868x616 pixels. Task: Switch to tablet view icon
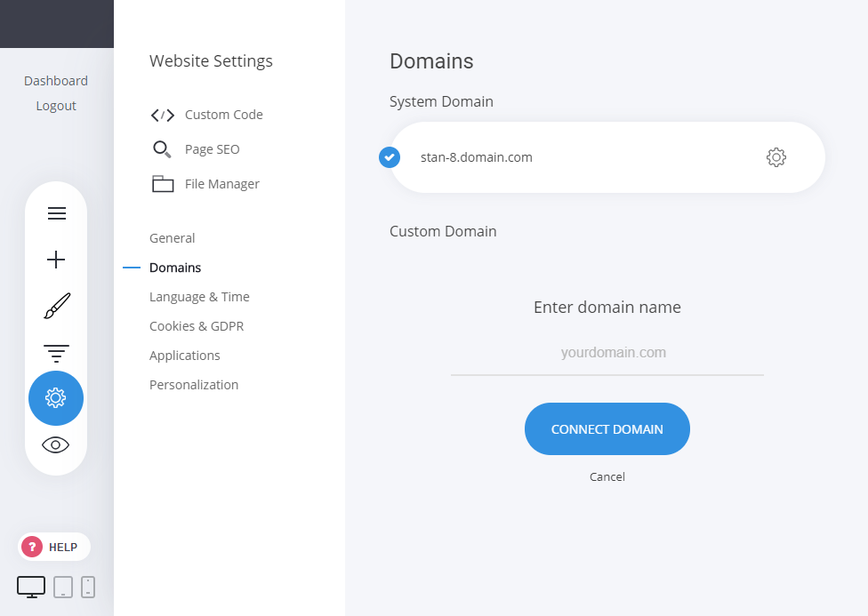pos(63,587)
